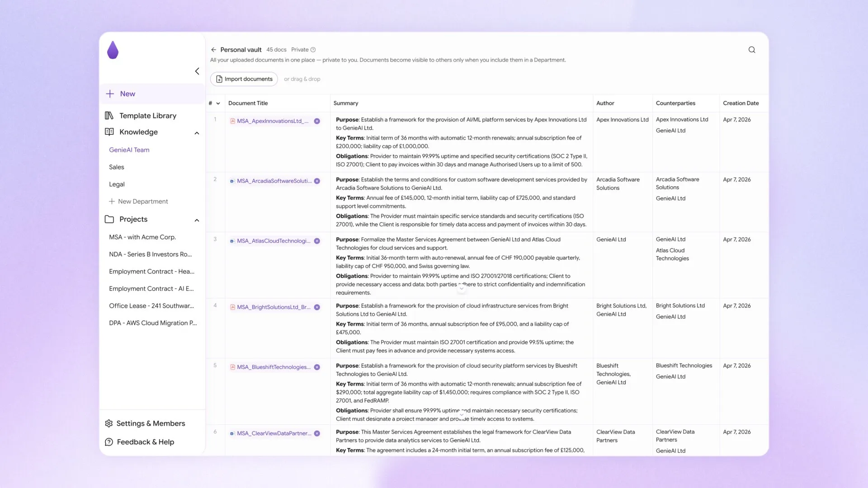Click the PDF icon for MSA_ApexInnovationsLtd
The height and width of the screenshot is (488, 868).
232,121
